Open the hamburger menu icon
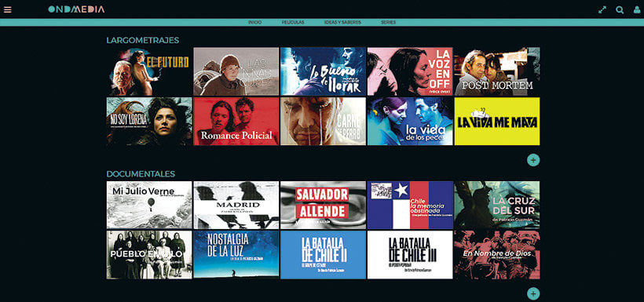 click(7, 9)
